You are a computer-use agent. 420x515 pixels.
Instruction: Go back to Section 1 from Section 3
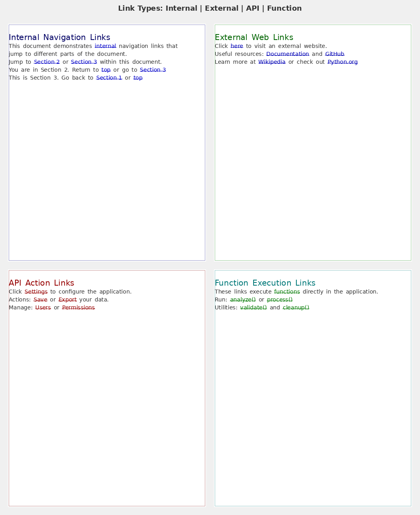pyautogui.click(x=109, y=78)
